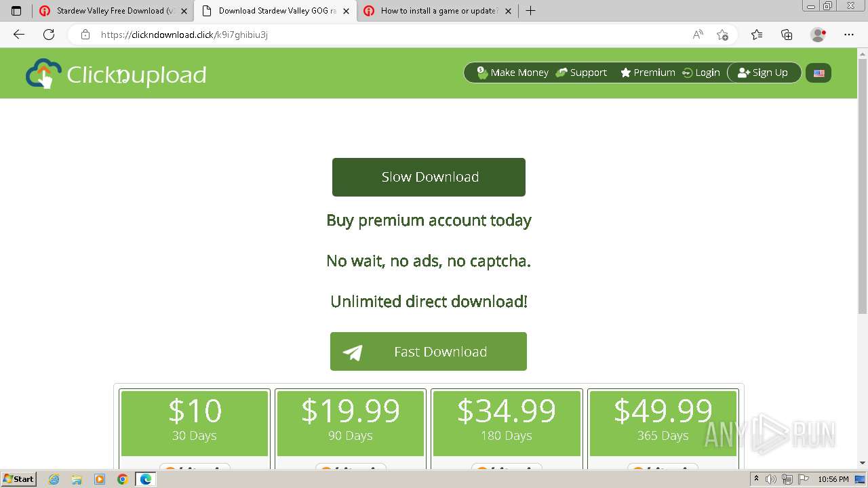Open the US flag language selector
Screen dimensions: 868x488
818,73
